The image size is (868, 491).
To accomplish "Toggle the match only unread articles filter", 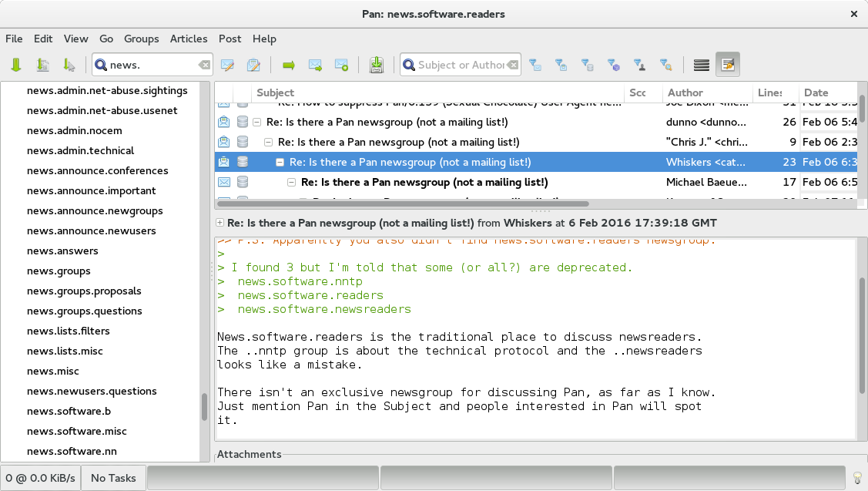I will coord(535,66).
